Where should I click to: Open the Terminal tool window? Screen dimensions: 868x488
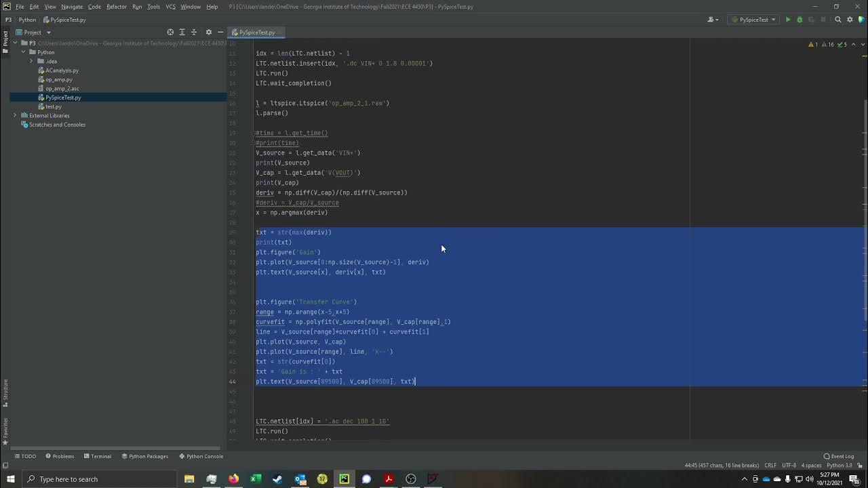(98, 456)
